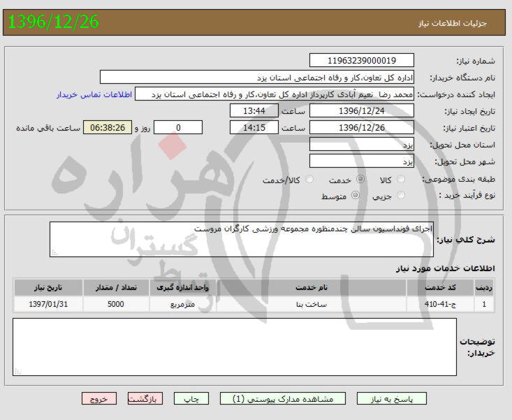Select the جزیی purchase process radio
The height and width of the screenshot is (420, 512).
[x=401, y=195]
